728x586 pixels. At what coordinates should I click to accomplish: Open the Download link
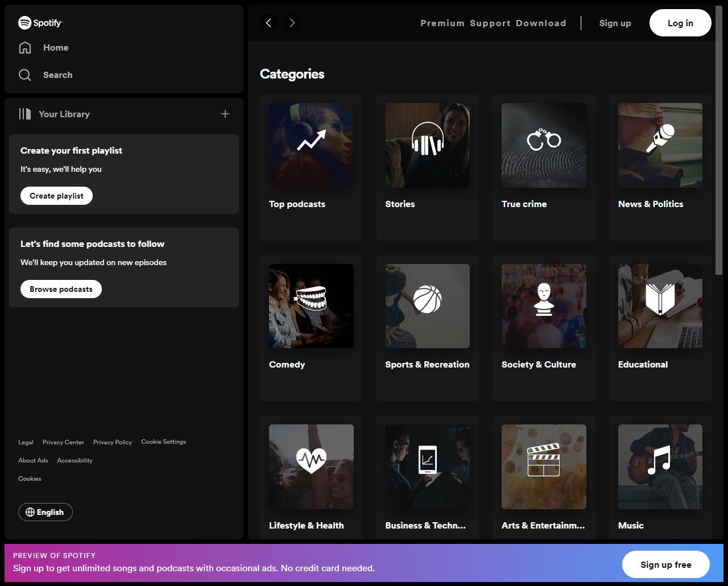pos(541,23)
